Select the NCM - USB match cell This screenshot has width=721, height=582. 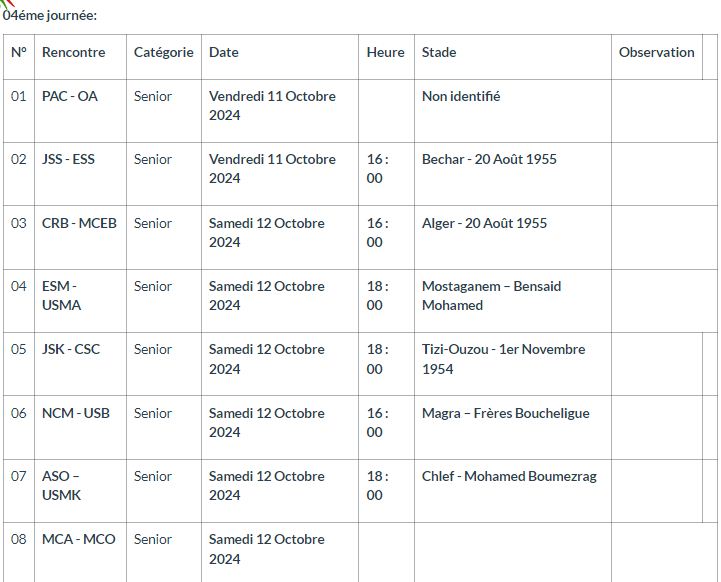pos(76,413)
